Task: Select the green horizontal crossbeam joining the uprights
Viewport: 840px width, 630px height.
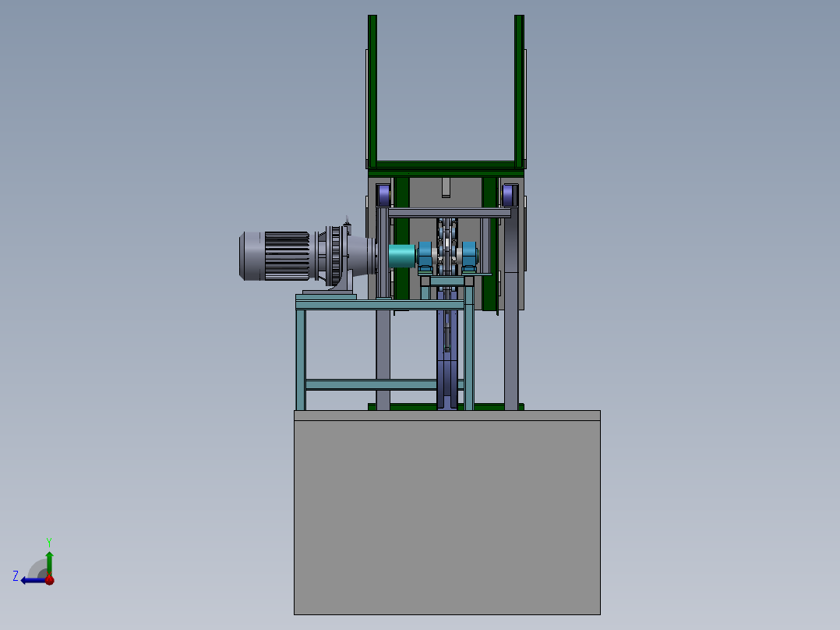Action: coord(446,165)
